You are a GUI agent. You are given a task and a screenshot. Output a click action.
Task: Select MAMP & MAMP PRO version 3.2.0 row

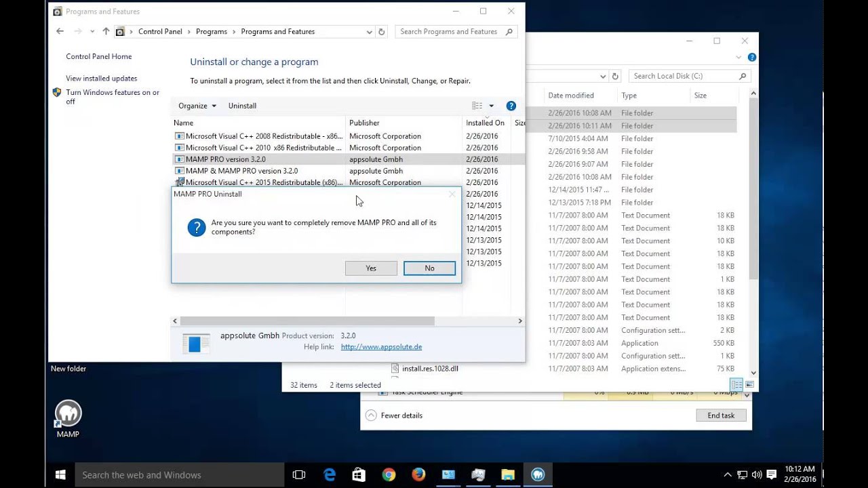click(x=348, y=171)
